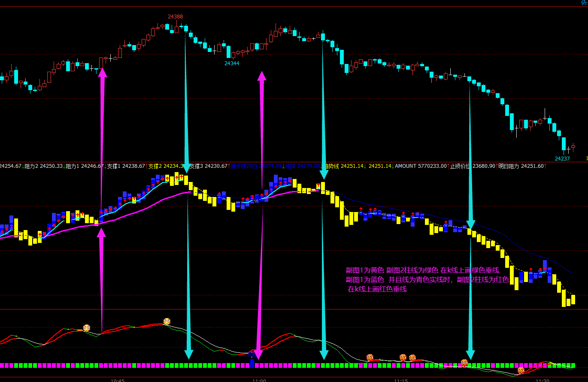
Task: Click the AMOUNT 5770233.00 readout
Action: coord(421,166)
